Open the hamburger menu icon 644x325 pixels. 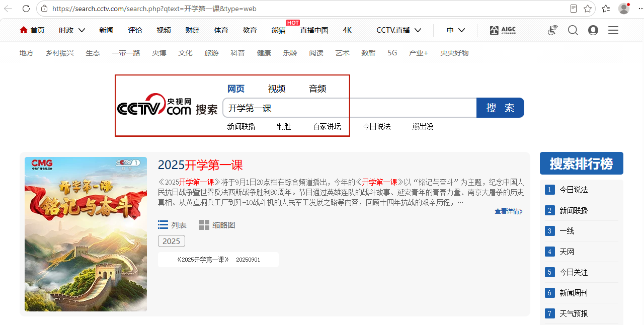(x=613, y=30)
